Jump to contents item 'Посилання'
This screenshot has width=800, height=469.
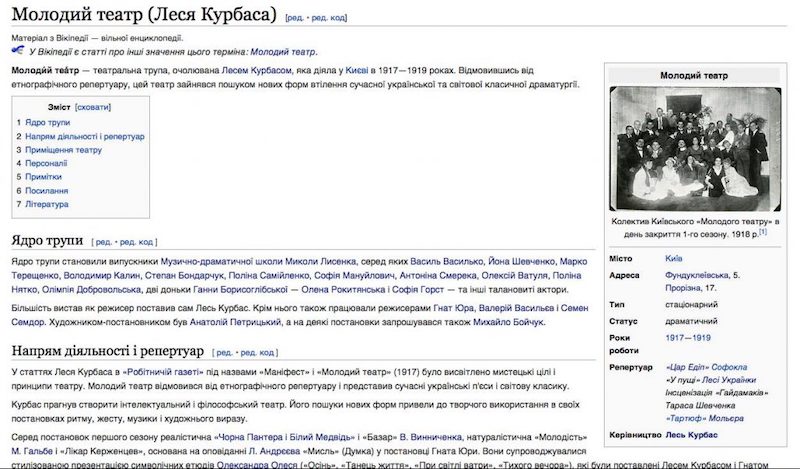click(x=46, y=190)
